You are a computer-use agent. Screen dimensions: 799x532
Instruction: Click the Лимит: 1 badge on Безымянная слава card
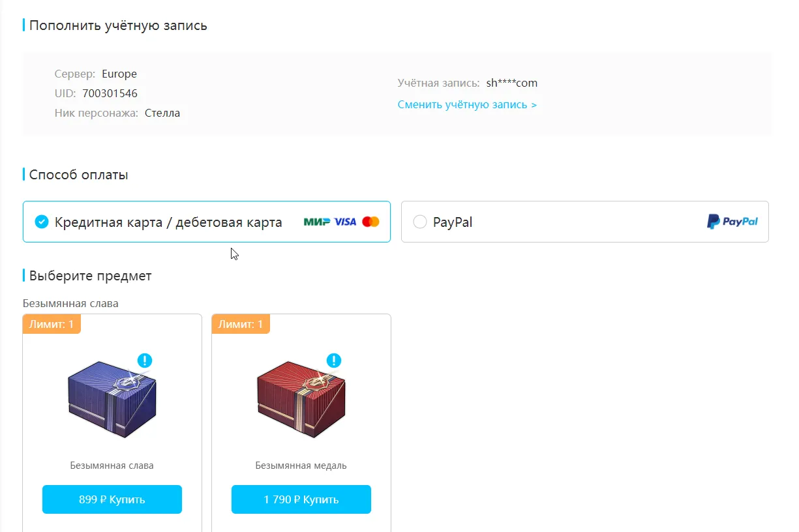click(52, 324)
